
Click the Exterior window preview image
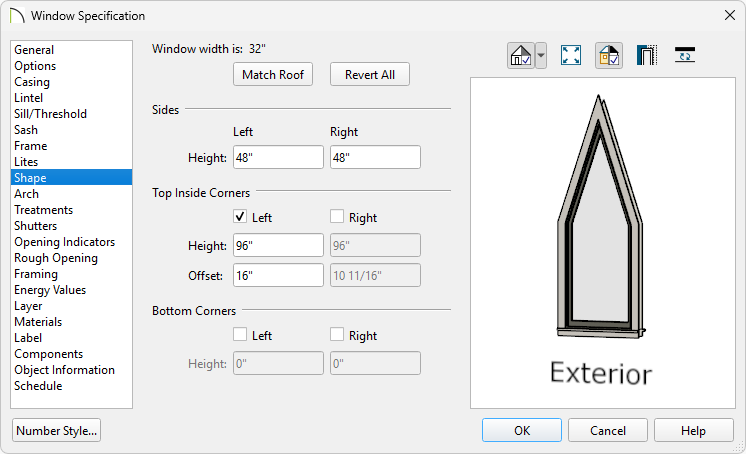point(603,243)
